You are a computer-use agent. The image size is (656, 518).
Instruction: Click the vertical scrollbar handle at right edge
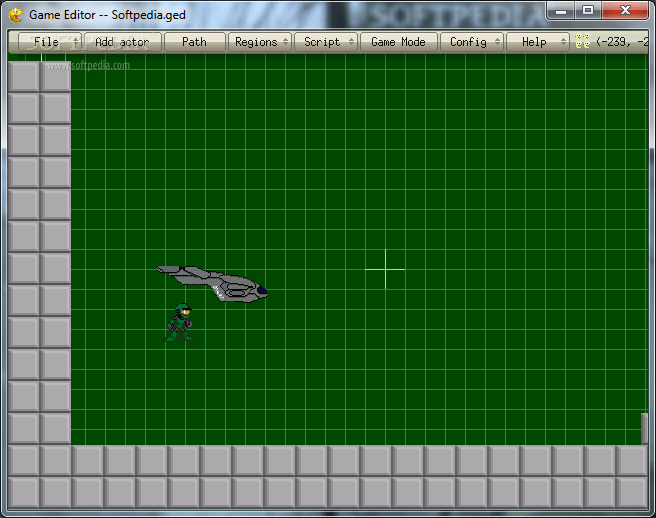coord(644,428)
